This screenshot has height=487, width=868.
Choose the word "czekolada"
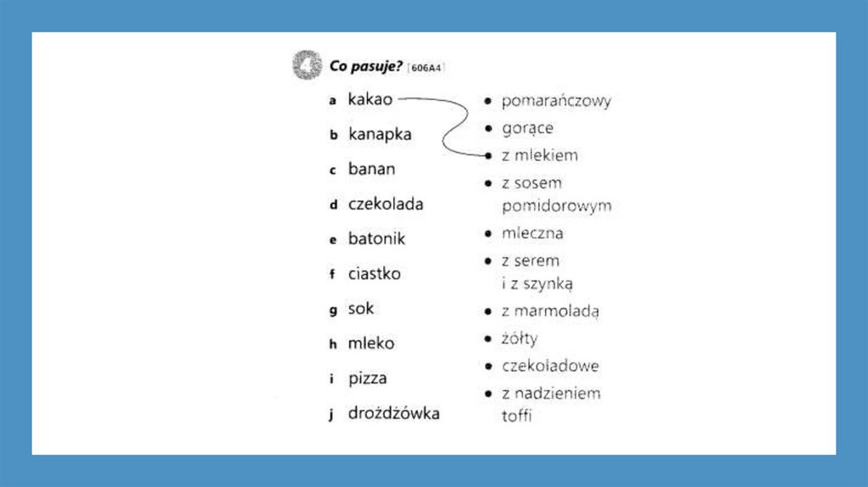pos(386,204)
